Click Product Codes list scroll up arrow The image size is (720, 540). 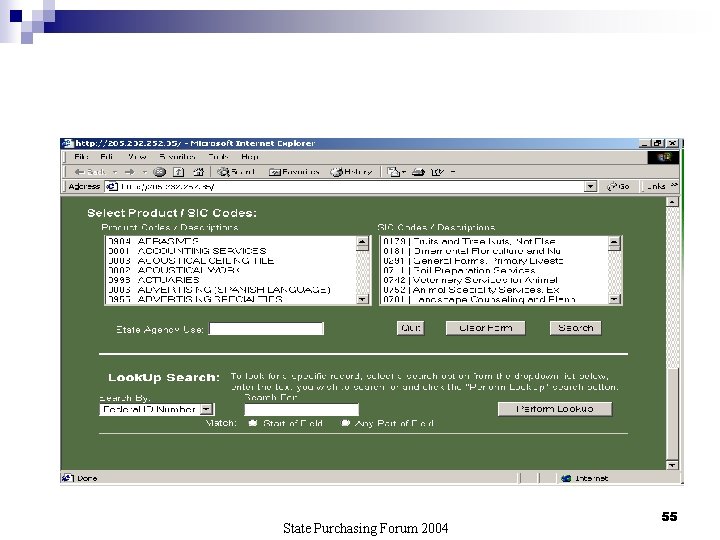362,242
